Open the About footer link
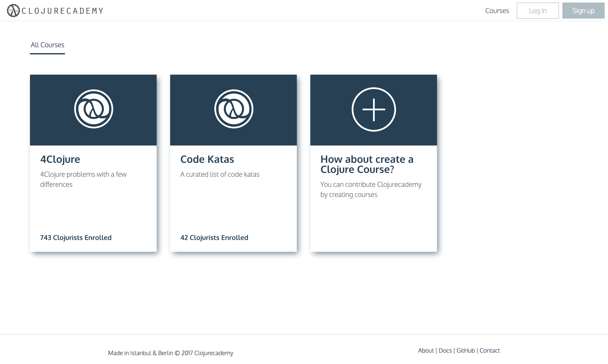 [x=426, y=350]
